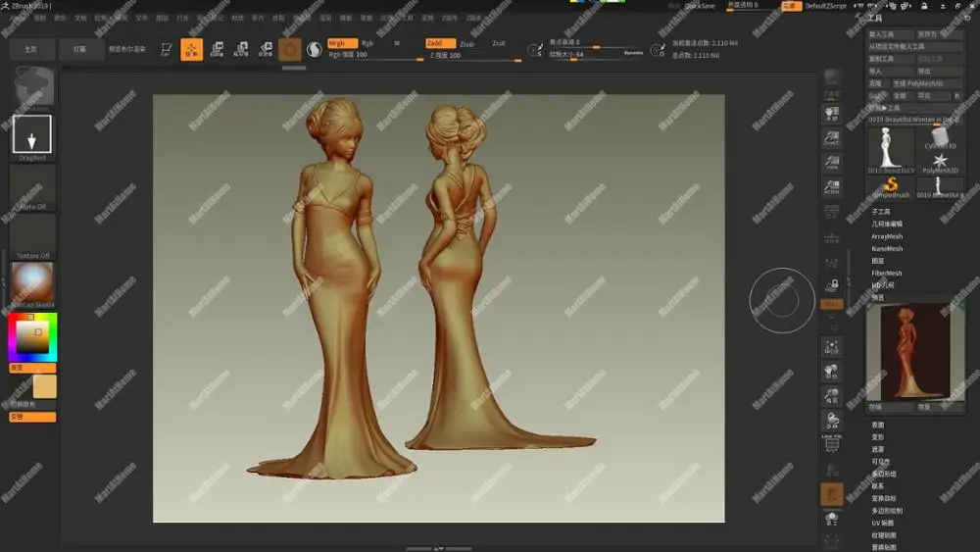
Task: Open the 材质 menu
Action: tap(237, 18)
